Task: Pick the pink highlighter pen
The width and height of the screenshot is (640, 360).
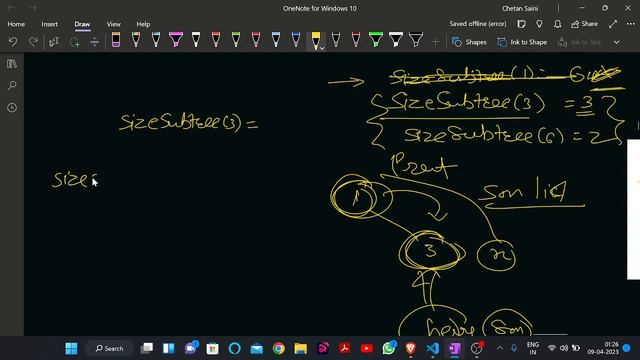Action: tap(176, 40)
